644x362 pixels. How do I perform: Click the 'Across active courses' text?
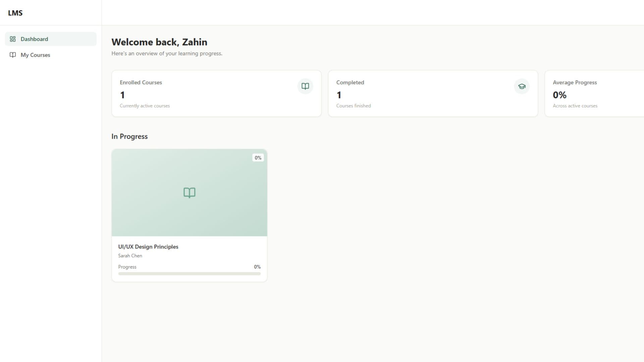pos(575,106)
